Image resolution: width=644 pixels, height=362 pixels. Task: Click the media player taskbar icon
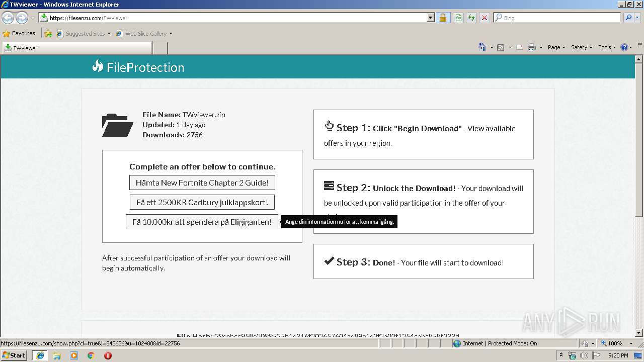74,355
